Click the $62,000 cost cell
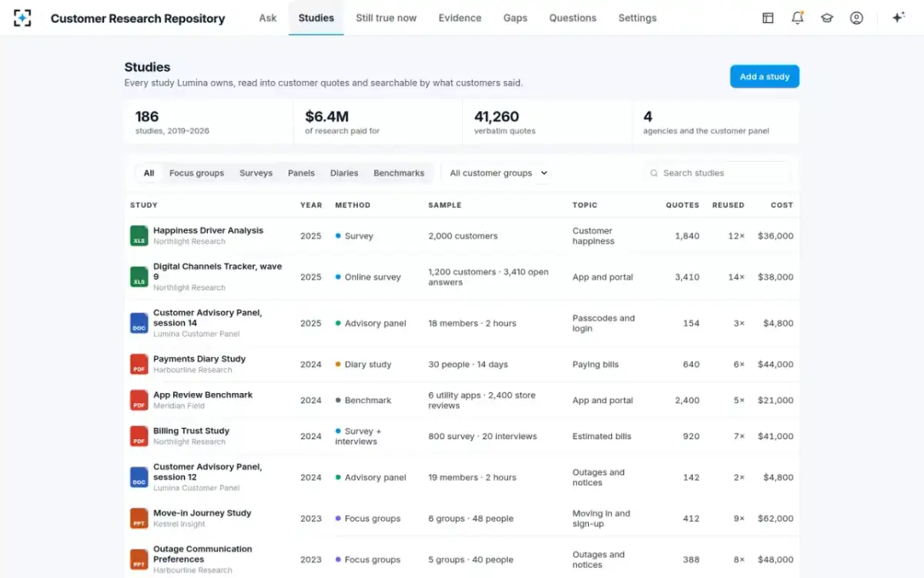 point(775,519)
